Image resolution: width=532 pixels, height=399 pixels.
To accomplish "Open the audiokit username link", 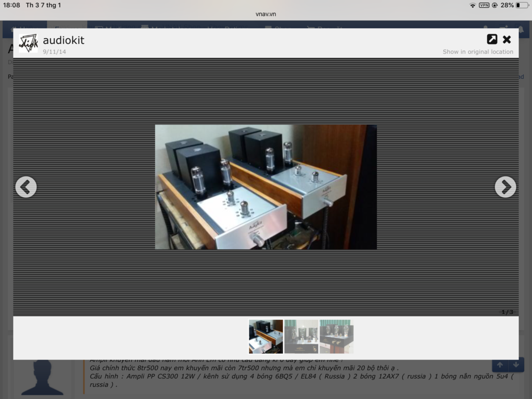I will coord(63,40).
